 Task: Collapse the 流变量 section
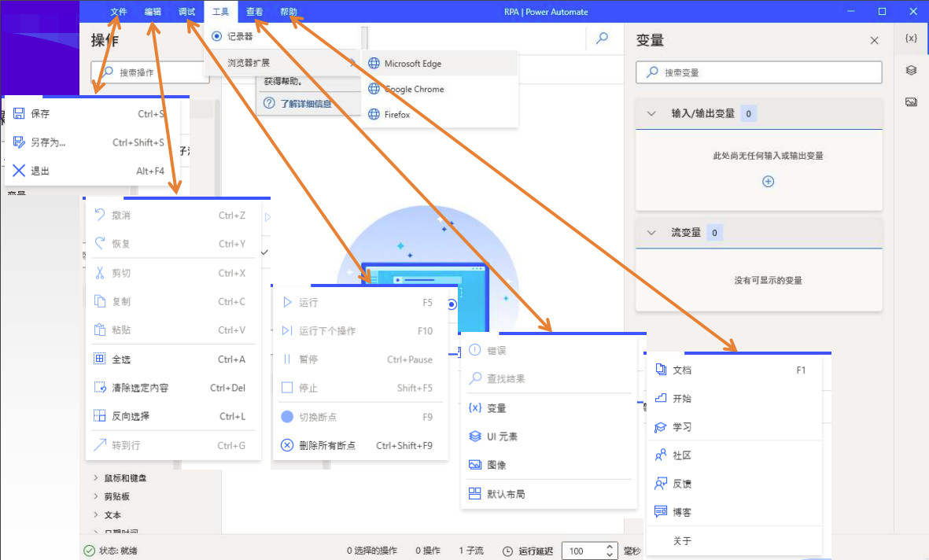coord(651,232)
